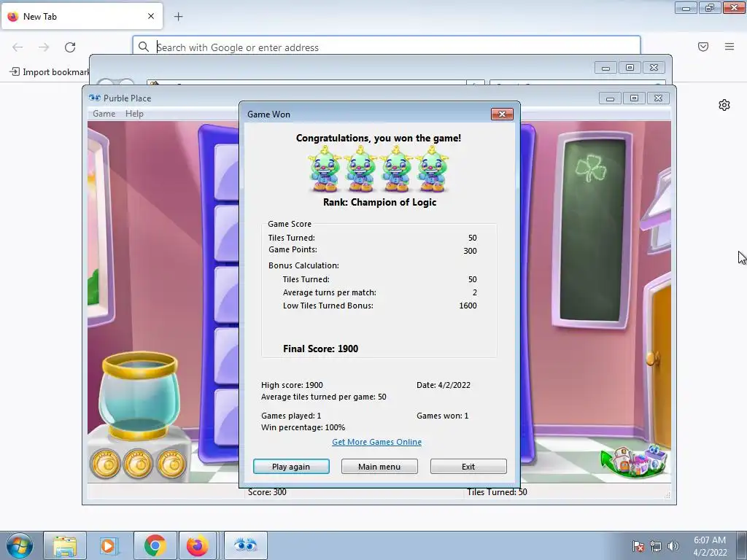The image size is (747, 560).
Task: Click the Firefox forward arrow
Action: [x=44, y=47]
